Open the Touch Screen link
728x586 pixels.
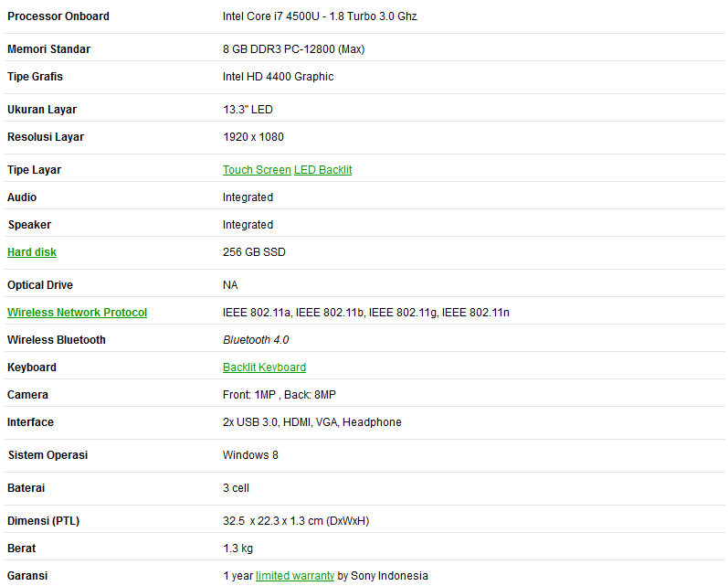point(257,170)
